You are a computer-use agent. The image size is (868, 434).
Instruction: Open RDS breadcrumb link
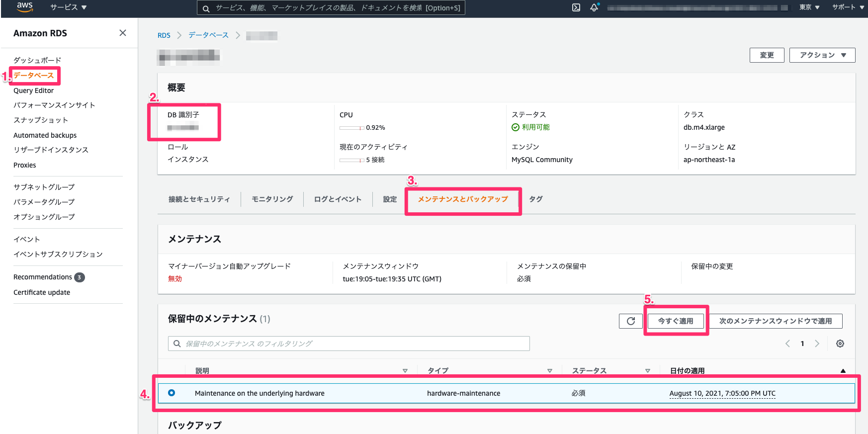click(x=164, y=35)
